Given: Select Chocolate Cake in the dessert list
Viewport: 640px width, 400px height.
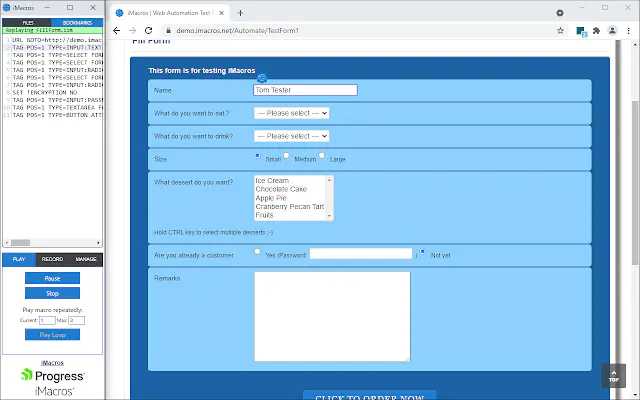Looking at the screenshot, I should pos(280,189).
